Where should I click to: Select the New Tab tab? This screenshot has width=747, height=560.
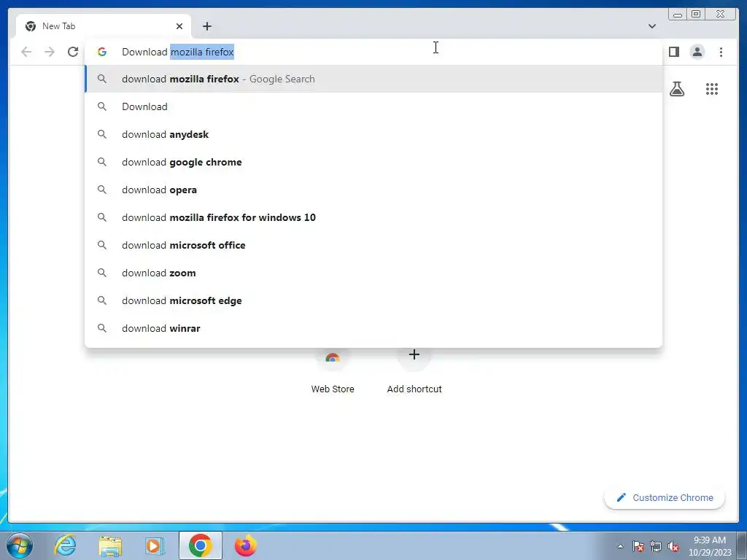tap(104, 26)
